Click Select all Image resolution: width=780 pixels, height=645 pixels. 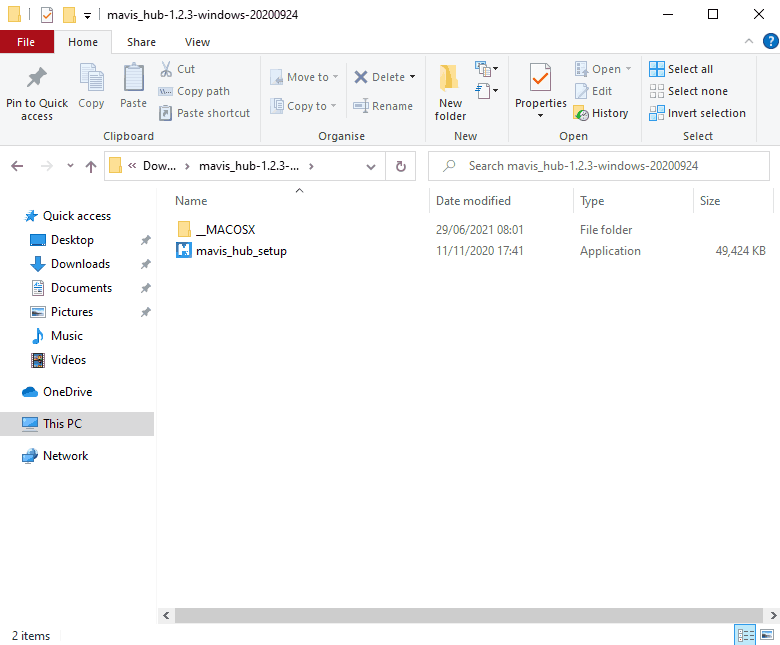pyautogui.click(x=681, y=69)
